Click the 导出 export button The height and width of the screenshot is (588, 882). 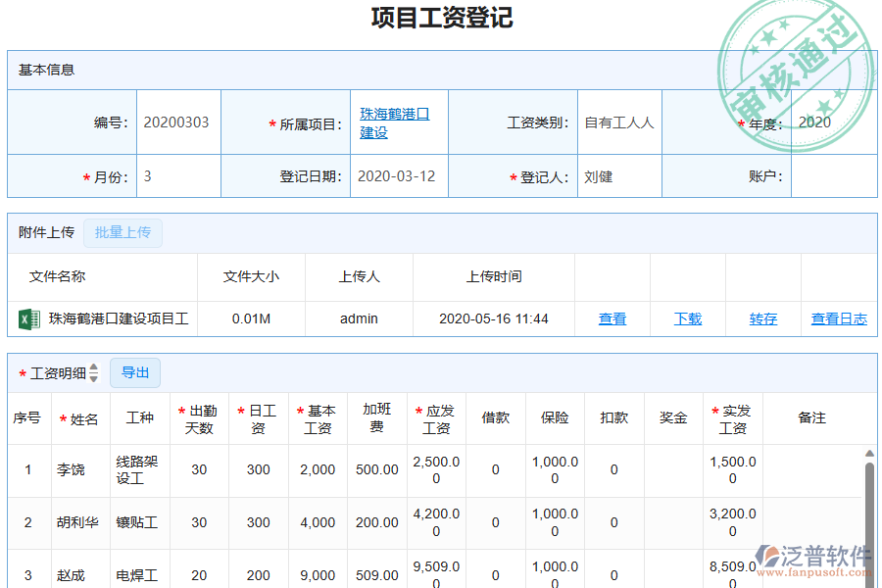[x=134, y=372]
